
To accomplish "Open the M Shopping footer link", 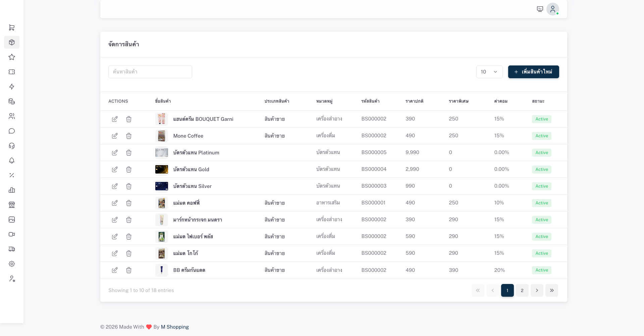I will point(174,327).
